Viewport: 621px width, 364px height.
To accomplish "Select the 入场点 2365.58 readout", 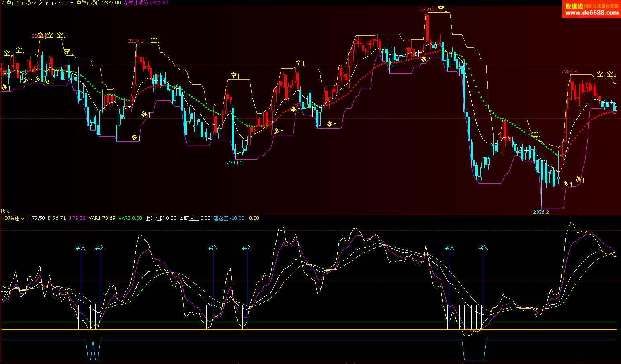I will 56,3.
